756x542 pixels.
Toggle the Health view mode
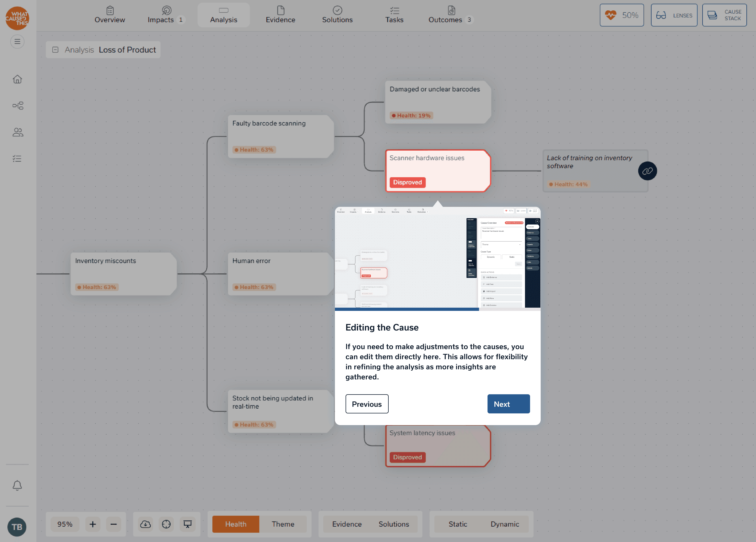click(236, 524)
